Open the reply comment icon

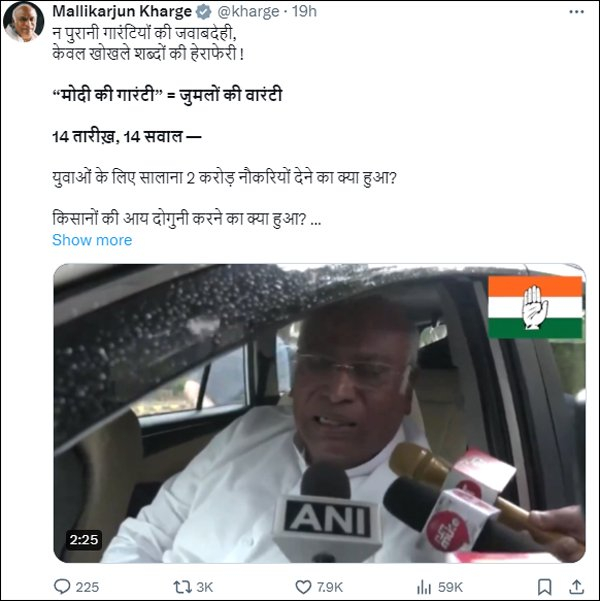[62, 586]
